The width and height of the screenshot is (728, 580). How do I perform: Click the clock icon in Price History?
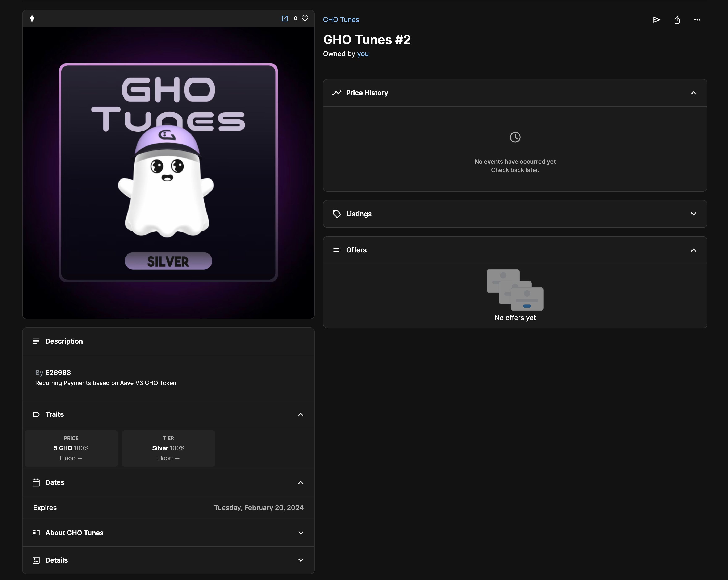(515, 137)
